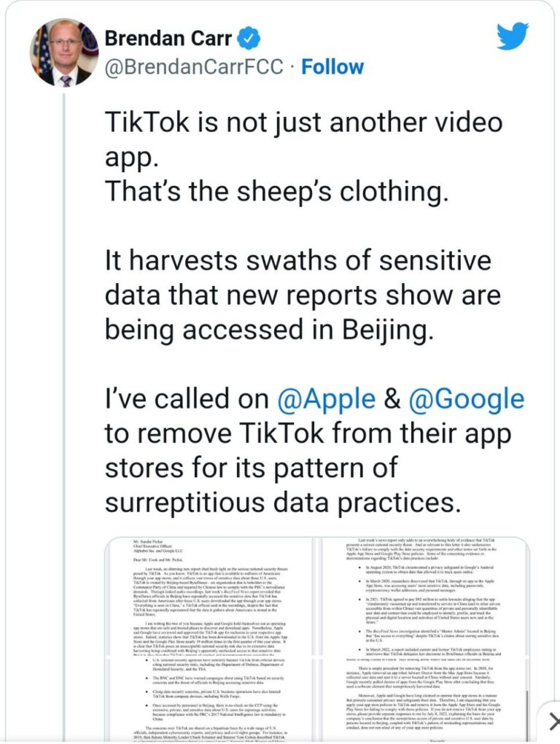Open the @Apple mention
560x744 pixels.
point(326,398)
